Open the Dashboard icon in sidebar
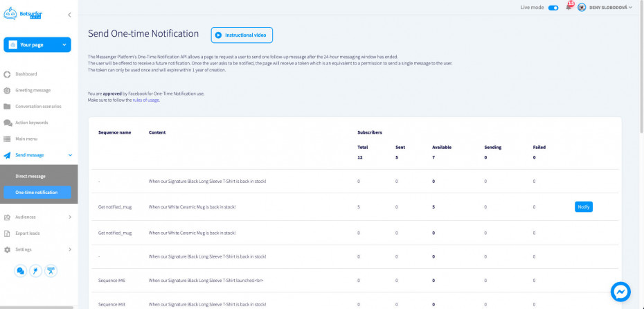Image resolution: width=644 pixels, height=309 pixels. click(x=7, y=74)
